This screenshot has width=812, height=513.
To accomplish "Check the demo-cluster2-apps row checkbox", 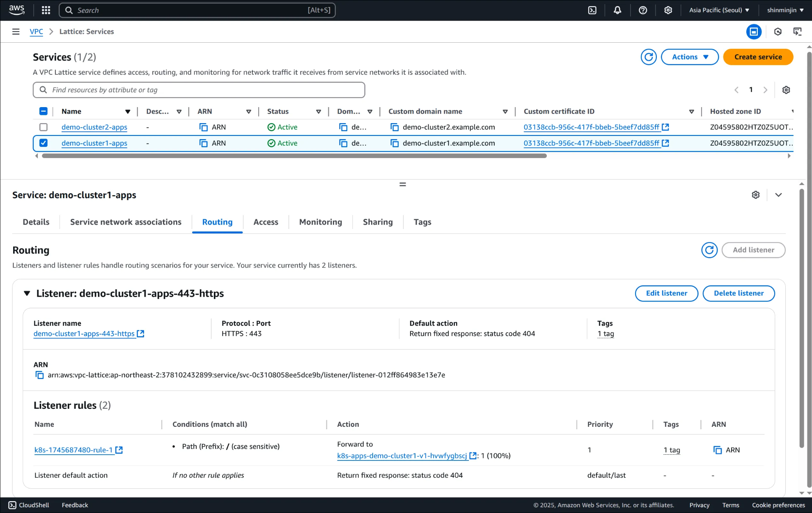I will [44, 127].
